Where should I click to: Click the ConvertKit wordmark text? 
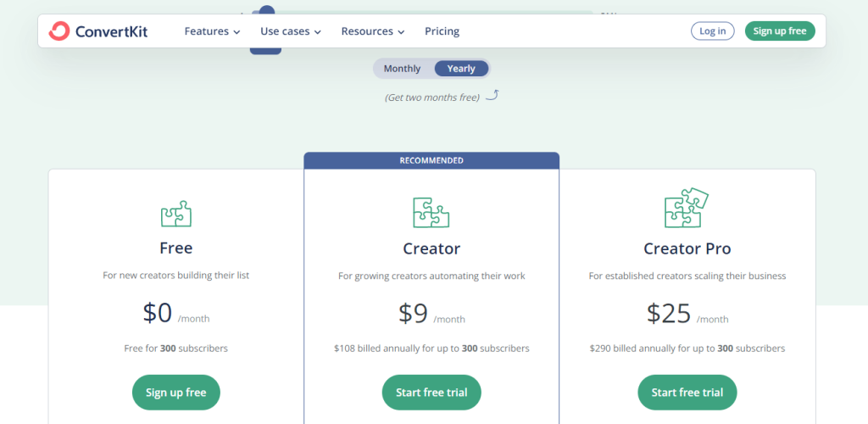click(112, 31)
